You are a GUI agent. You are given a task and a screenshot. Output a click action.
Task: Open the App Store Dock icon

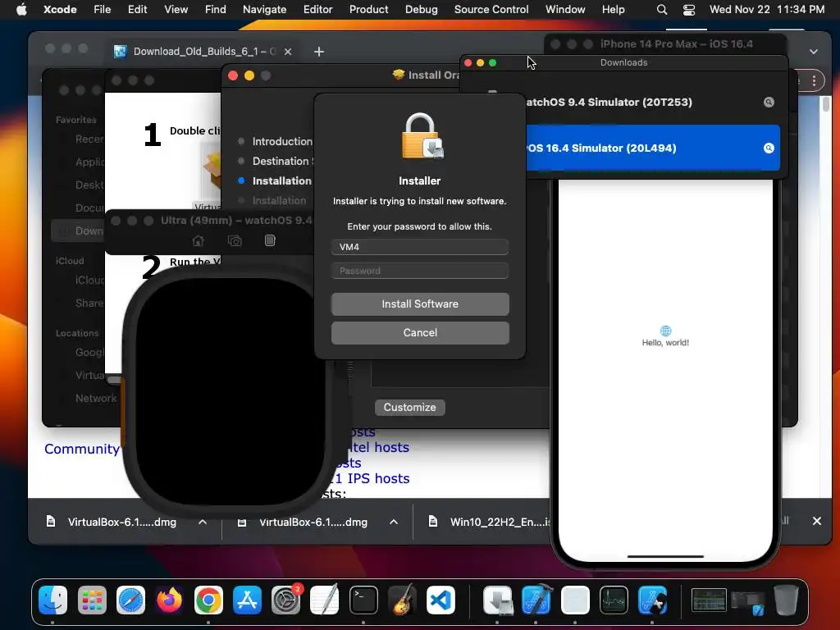[x=247, y=600]
